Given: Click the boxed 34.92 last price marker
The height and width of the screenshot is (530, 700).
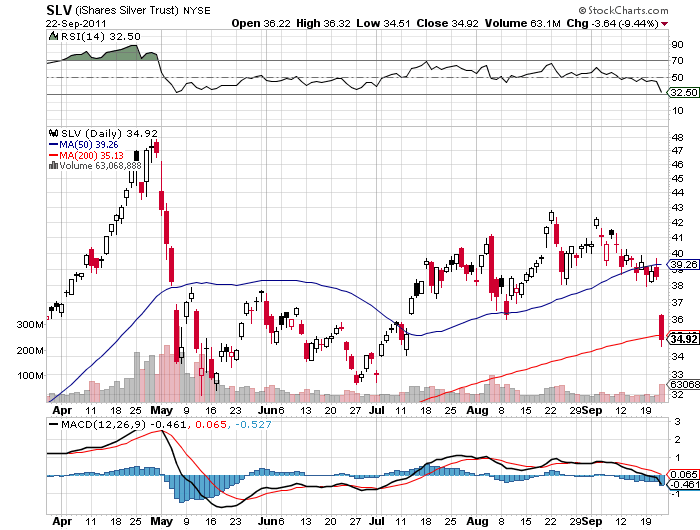Looking at the screenshot, I should point(683,339).
